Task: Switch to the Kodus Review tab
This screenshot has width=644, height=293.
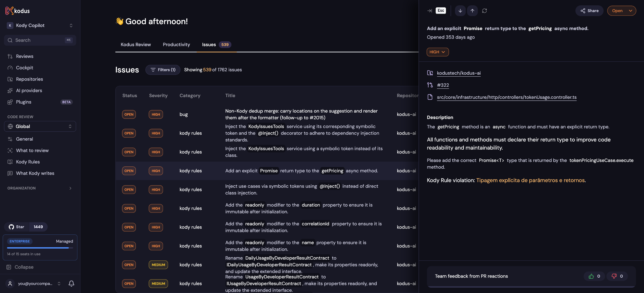Action: [136, 44]
